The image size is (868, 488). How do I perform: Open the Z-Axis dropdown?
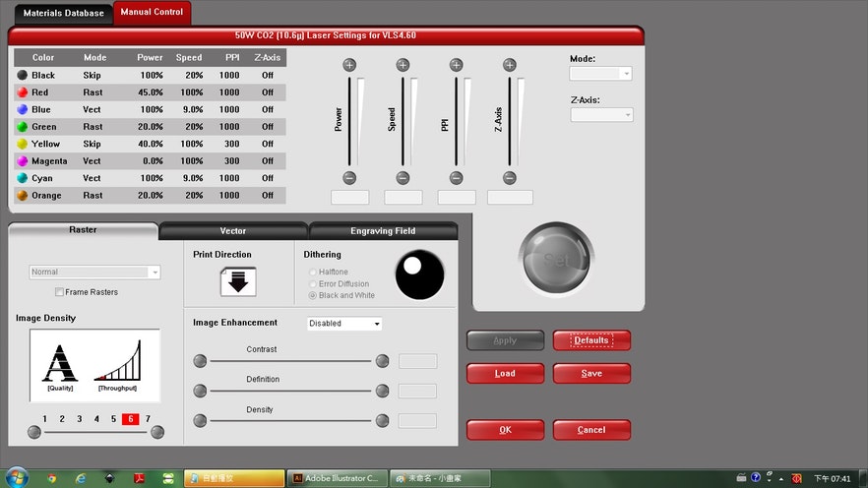pyautogui.click(x=601, y=115)
